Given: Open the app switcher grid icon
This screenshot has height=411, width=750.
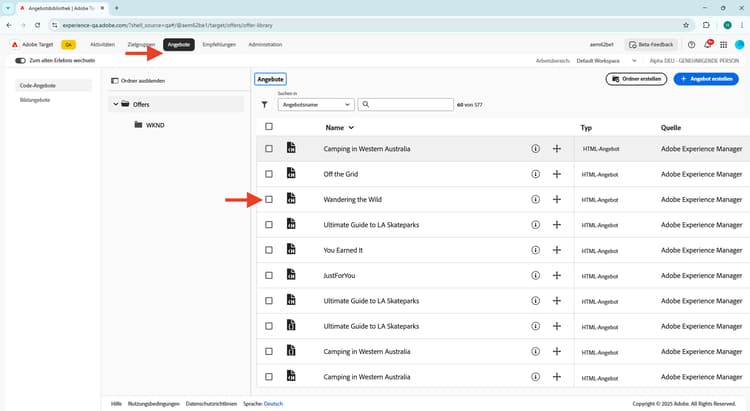Looking at the screenshot, I should 723,44.
